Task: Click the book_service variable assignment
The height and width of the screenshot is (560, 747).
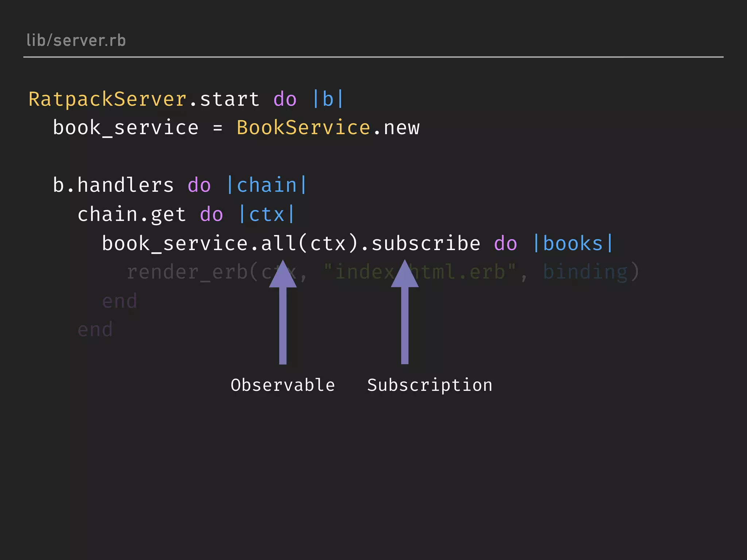Action: (x=126, y=128)
